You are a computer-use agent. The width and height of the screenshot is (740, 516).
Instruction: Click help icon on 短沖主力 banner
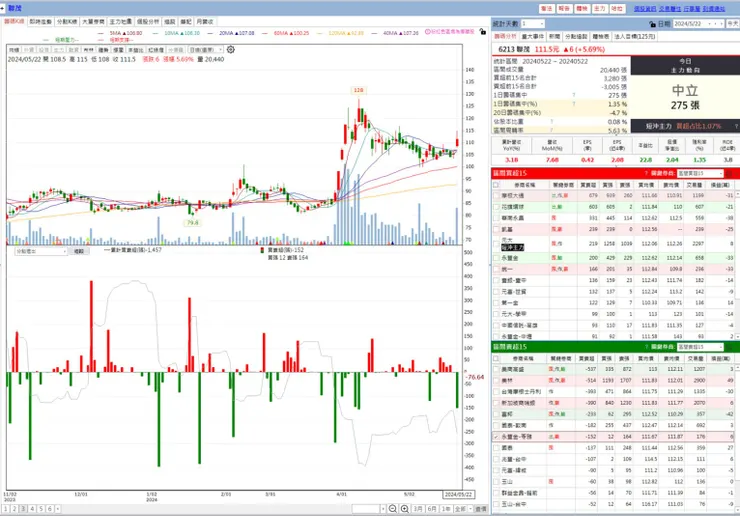[x=736, y=126]
